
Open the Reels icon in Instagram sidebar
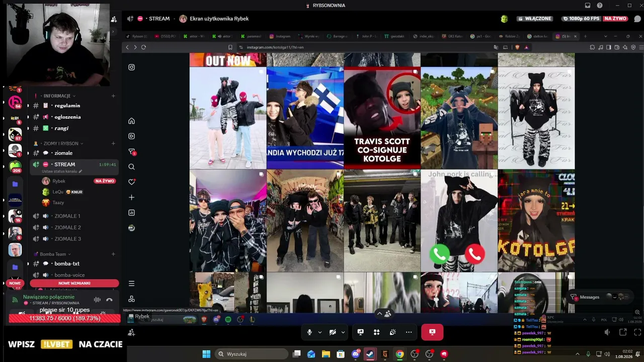[x=131, y=136]
